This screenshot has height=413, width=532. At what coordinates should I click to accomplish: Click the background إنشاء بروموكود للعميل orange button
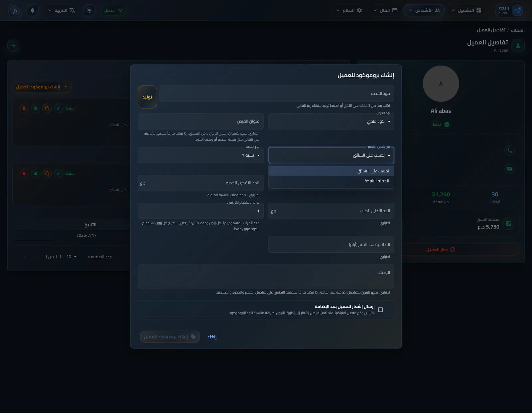tap(42, 87)
